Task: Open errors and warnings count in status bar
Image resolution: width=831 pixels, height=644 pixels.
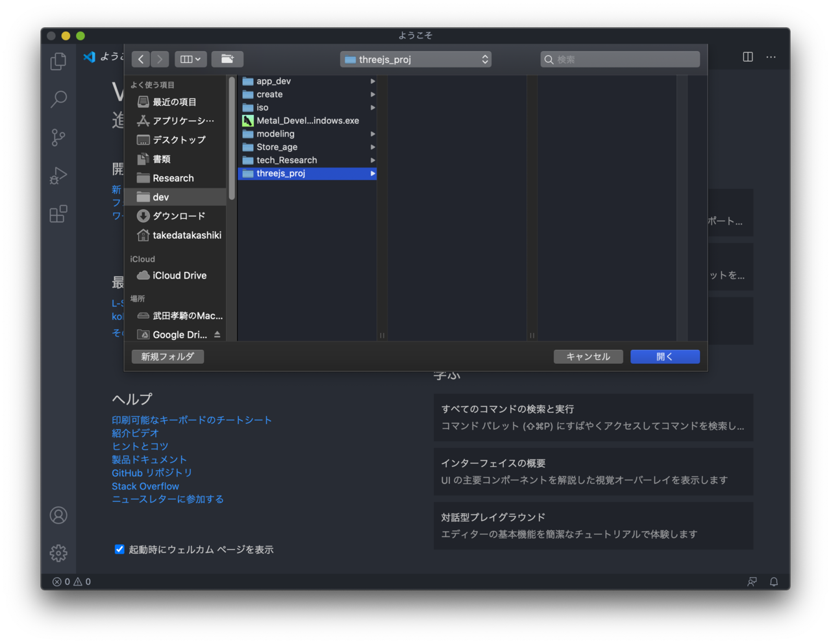Action: (71, 582)
